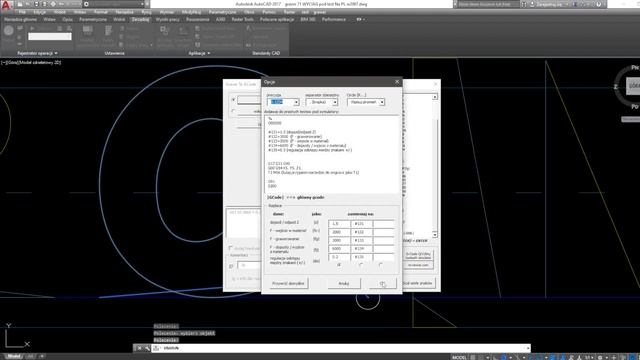Click the Anuluj button
The width and height of the screenshot is (640, 360).
point(344,283)
